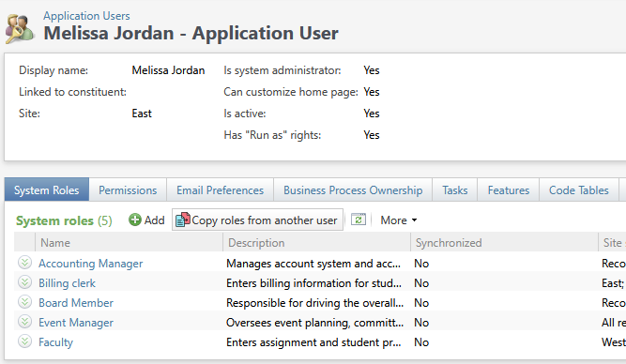The height and width of the screenshot is (364, 626).
Task: Sort by the Description column header
Action: pyautogui.click(x=316, y=242)
